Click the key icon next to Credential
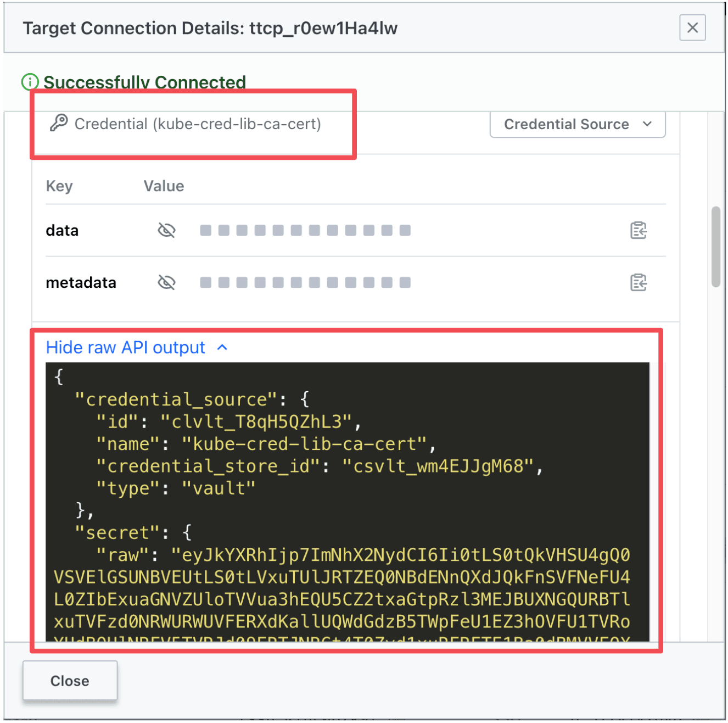Viewport: 728px width, 723px height. click(58, 123)
